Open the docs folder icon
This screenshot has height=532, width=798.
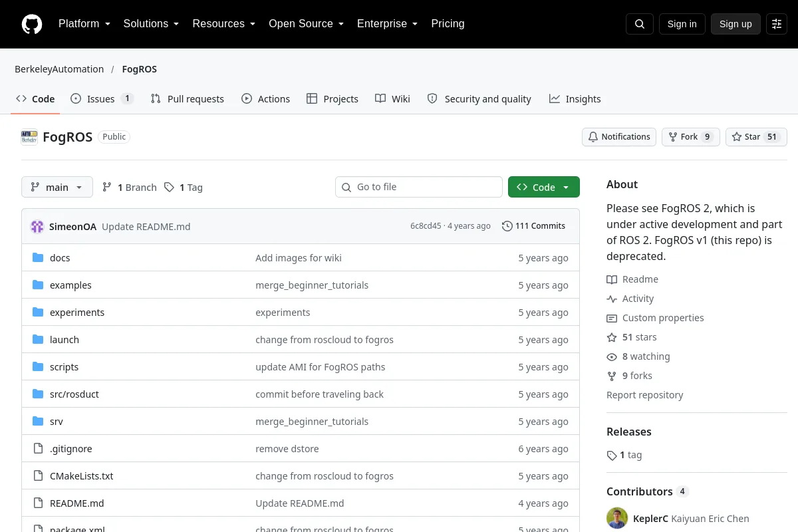click(38, 258)
